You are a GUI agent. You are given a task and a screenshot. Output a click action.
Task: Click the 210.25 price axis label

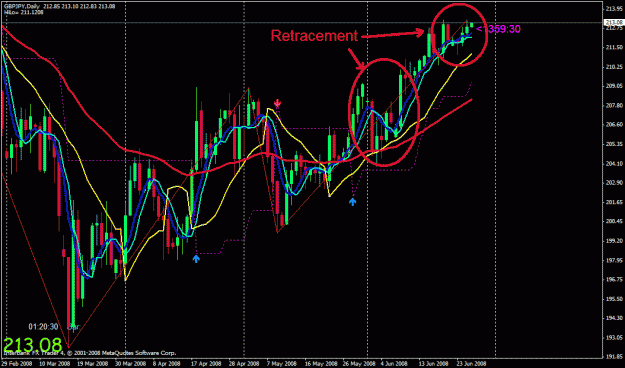pos(614,67)
